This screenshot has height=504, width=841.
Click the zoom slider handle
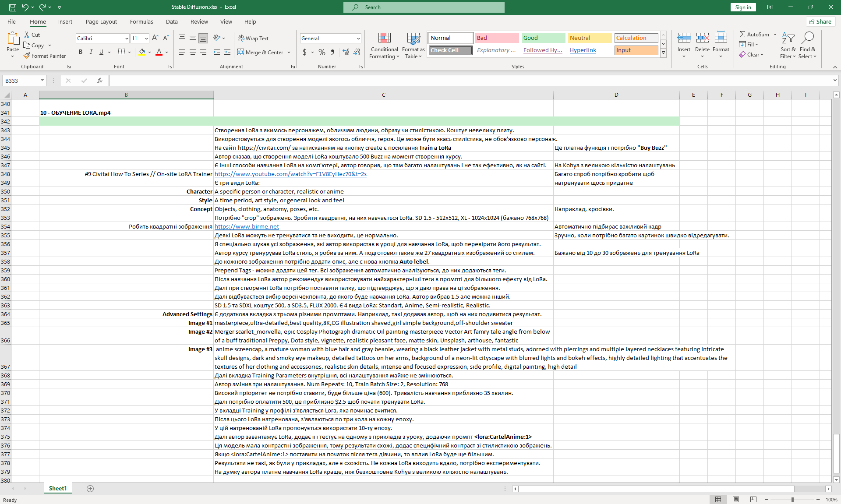[792, 500]
